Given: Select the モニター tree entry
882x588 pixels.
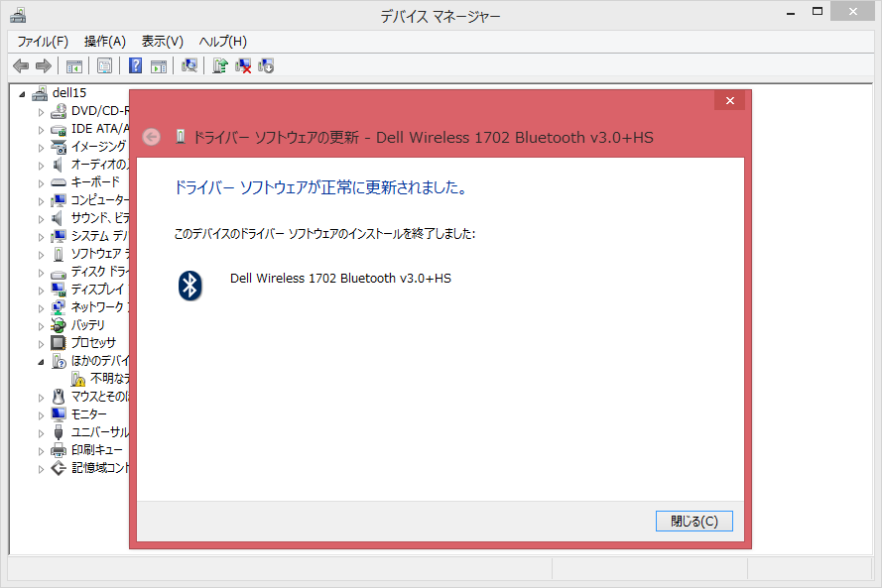Looking at the screenshot, I should coord(88,414).
